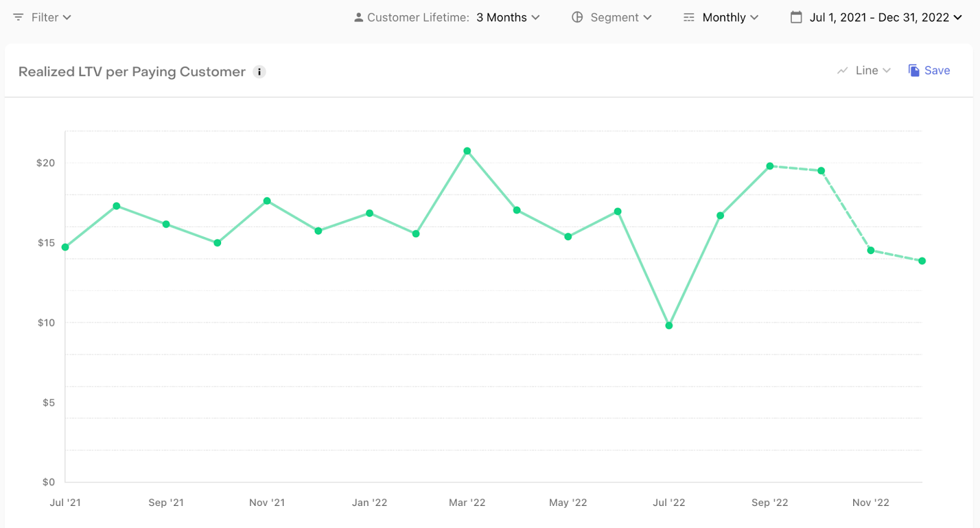This screenshot has width=980, height=528.
Task: Select the Dec '21 data point
Action: coord(318,231)
